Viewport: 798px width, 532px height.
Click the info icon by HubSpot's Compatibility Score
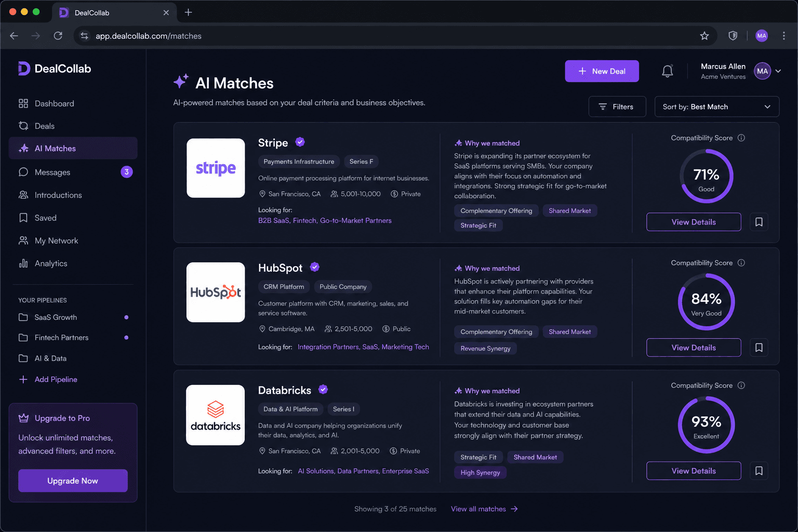(741, 263)
